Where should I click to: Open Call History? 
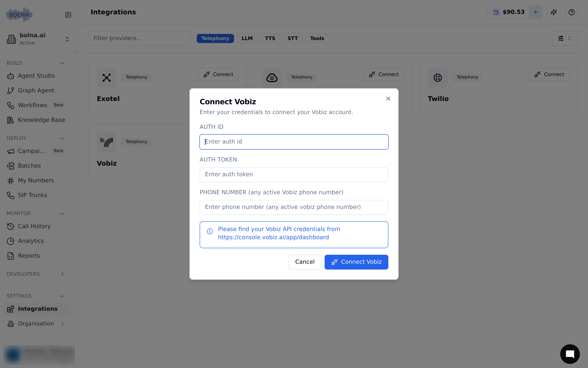[36, 226]
